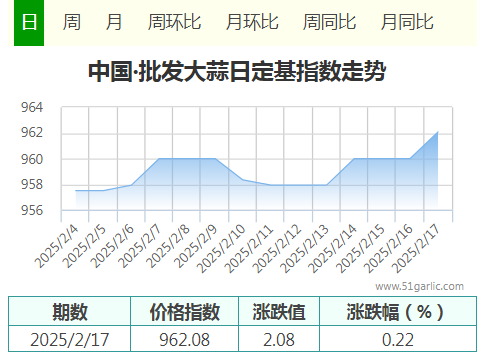483x361 pixels.
Task: Switch to the 月 monthly tab
Action: tap(114, 23)
